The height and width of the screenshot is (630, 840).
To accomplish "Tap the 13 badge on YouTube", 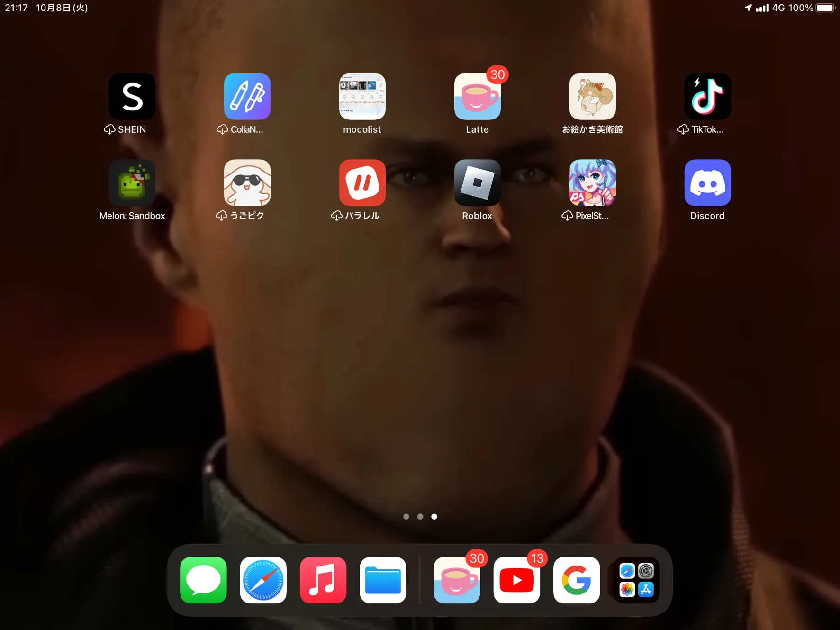I will pyautogui.click(x=537, y=558).
